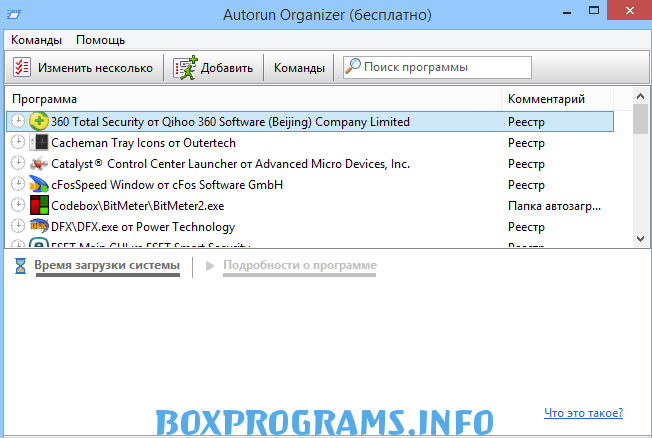Click clock icon beside DFX\DFX.exe
The width and height of the screenshot is (652, 438).
pos(18,225)
